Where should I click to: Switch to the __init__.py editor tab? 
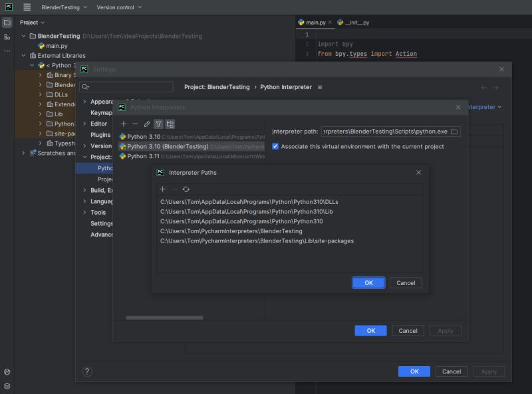(x=356, y=22)
